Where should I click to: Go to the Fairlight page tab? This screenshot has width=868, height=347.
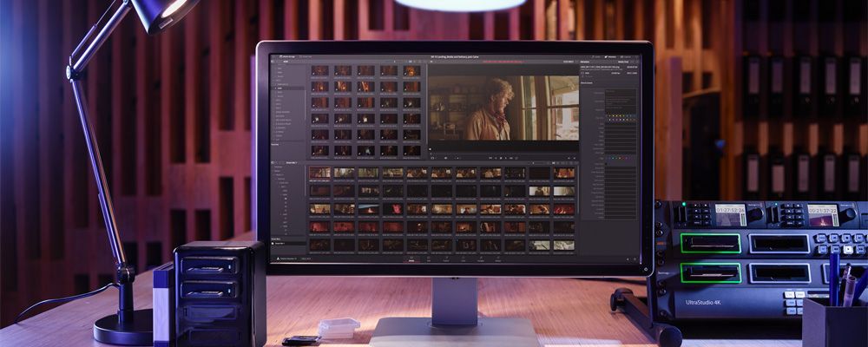(x=481, y=259)
